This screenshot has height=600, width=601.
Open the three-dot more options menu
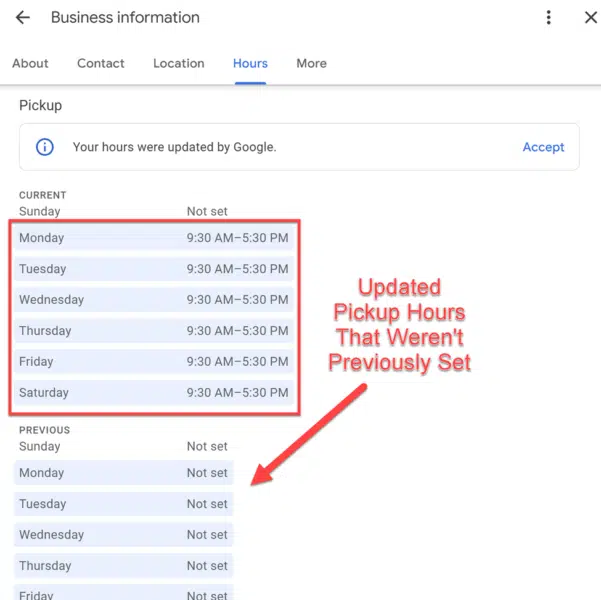pos(548,18)
